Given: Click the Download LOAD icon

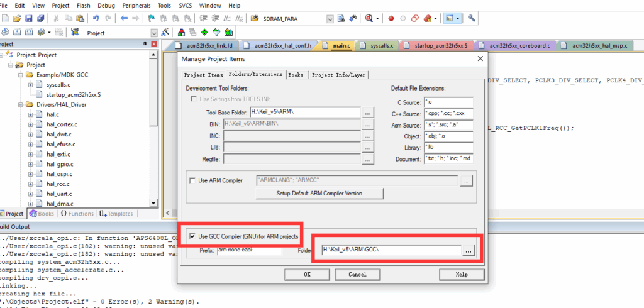Looking at the screenshot, I should point(75,33).
